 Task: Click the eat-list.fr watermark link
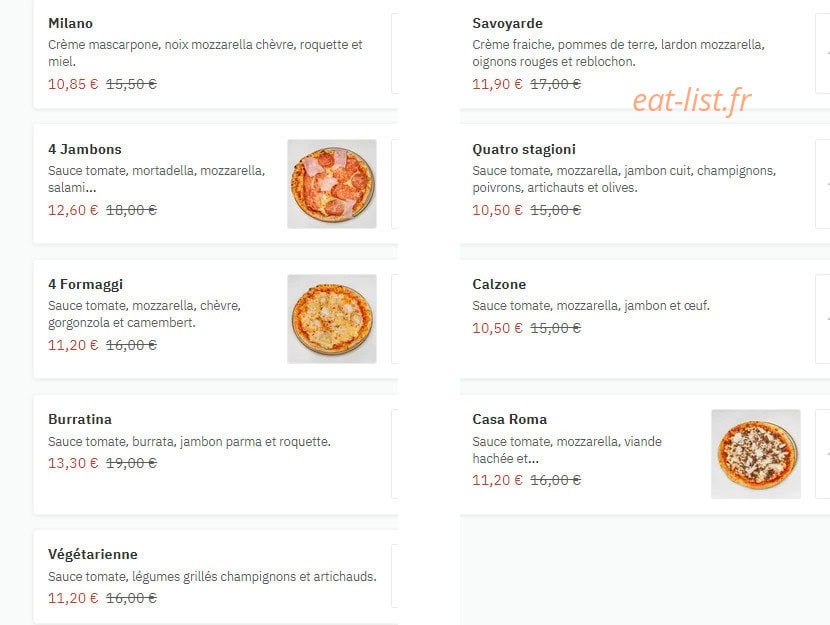coord(692,101)
